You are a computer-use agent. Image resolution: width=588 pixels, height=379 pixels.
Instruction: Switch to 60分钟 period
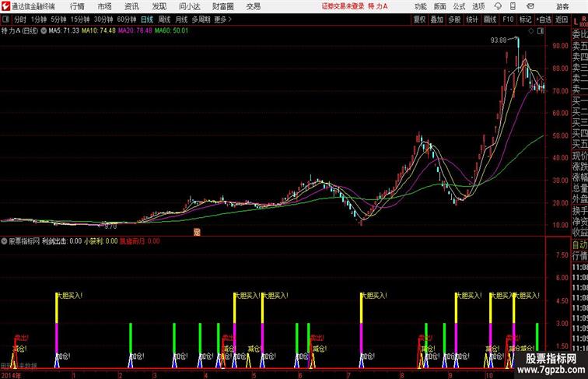(127, 19)
